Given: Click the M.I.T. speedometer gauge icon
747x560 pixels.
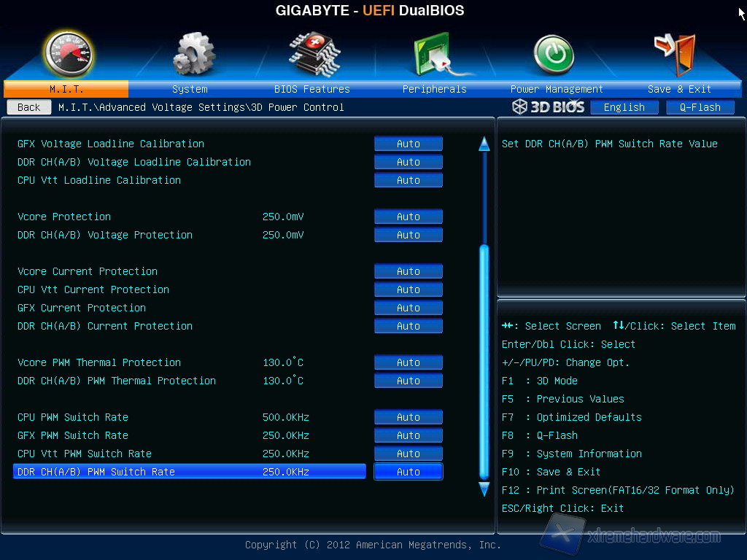Looking at the screenshot, I should click(67, 54).
